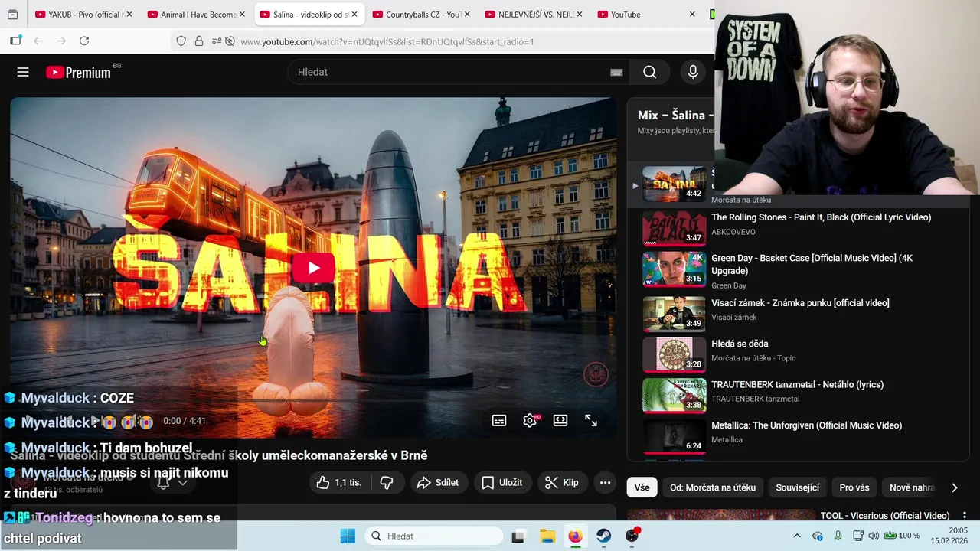Open the YouTube guide hamburger menu
The image size is (980, 551).
pyautogui.click(x=23, y=72)
